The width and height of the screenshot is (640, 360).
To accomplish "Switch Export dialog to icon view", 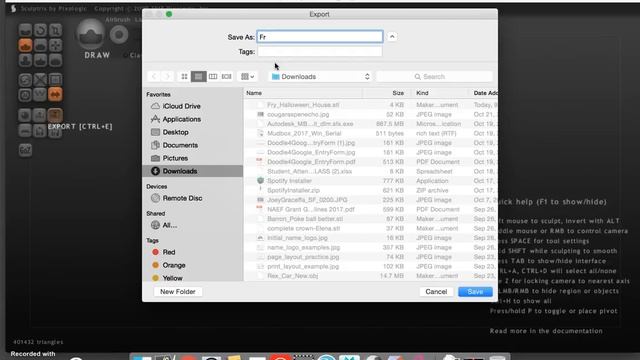I will click(184, 76).
